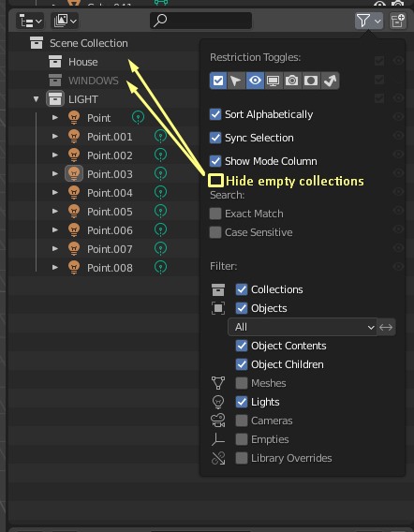The width and height of the screenshot is (414, 532).
Task: Click the green light data icon beside Point.002
Action: [x=160, y=155]
